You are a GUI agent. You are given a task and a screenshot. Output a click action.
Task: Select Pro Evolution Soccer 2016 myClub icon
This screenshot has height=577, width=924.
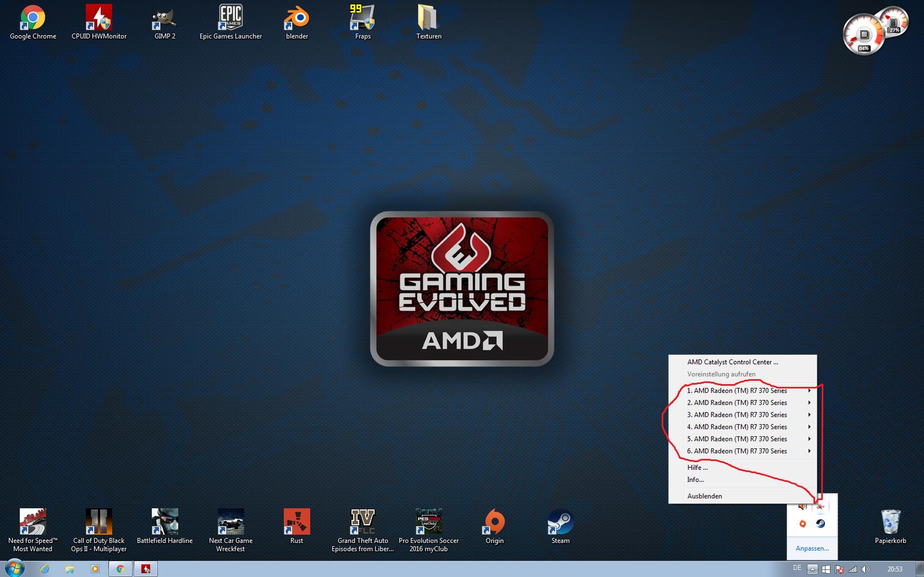click(429, 530)
